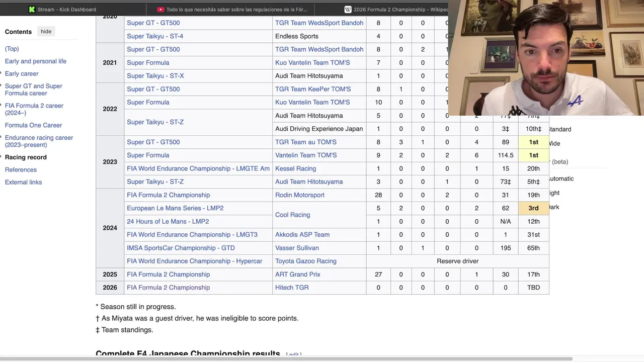Open 2026 FIA Formula 2 Championship link
Screen dimensions: 644x362
(x=169, y=288)
